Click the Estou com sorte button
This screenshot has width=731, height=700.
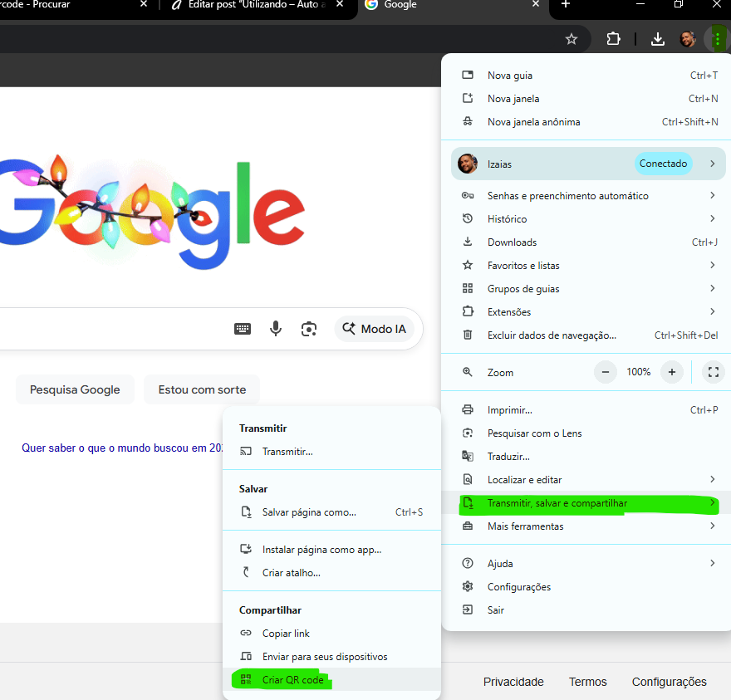tap(202, 389)
